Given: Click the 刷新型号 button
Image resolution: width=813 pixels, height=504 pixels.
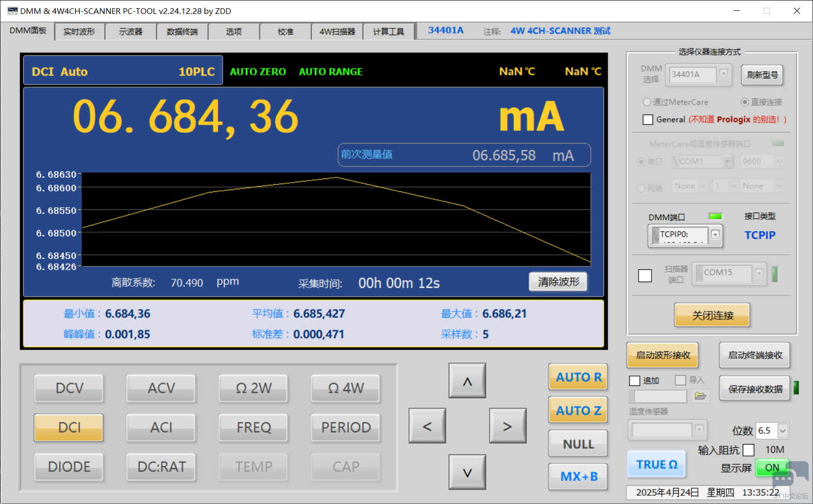Looking at the screenshot, I should 762,75.
